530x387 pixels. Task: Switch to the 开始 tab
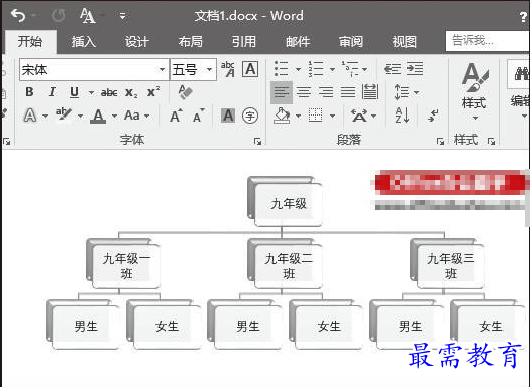pyautogui.click(x=30, y=42)
